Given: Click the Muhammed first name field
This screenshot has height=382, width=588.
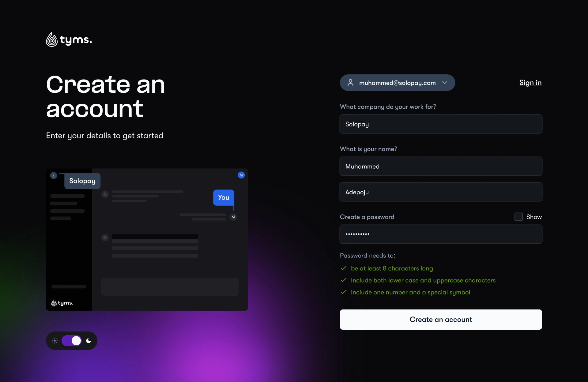Looking at the screenshot, I should click(x=441, y=166).
